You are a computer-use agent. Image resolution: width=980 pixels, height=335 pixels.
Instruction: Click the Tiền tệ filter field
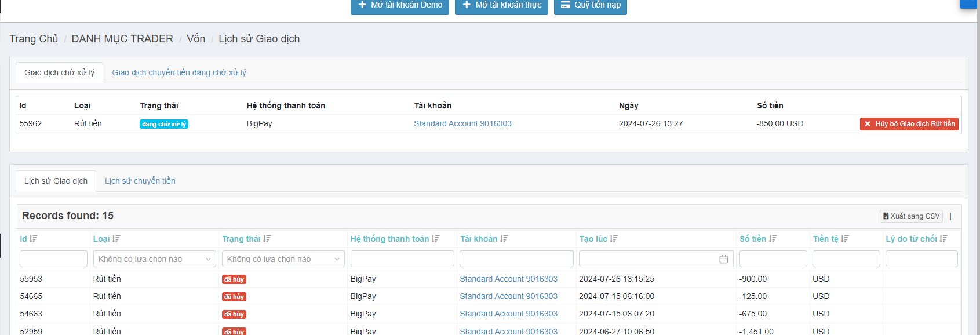pyautogui.click(x=846, y=259)
